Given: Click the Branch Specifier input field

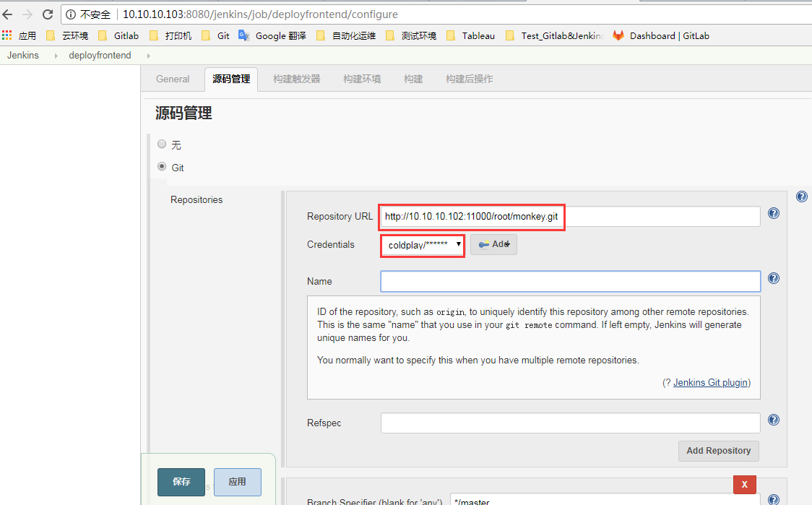Looking at the screenshot, I should (x=605, y=501).
